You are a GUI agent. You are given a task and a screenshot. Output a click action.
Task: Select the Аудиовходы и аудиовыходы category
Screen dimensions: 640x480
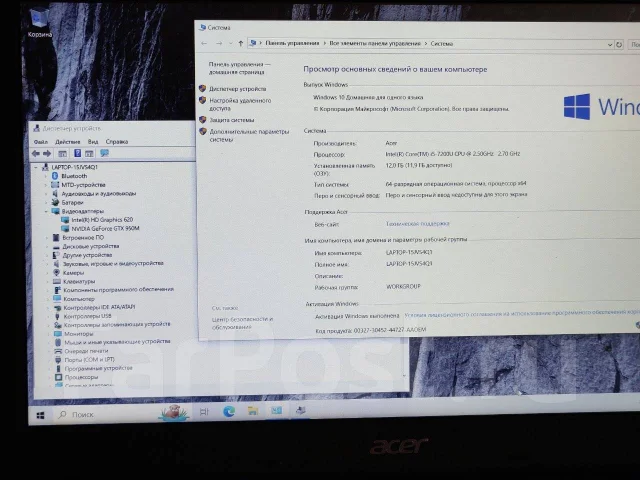(98, 193)
